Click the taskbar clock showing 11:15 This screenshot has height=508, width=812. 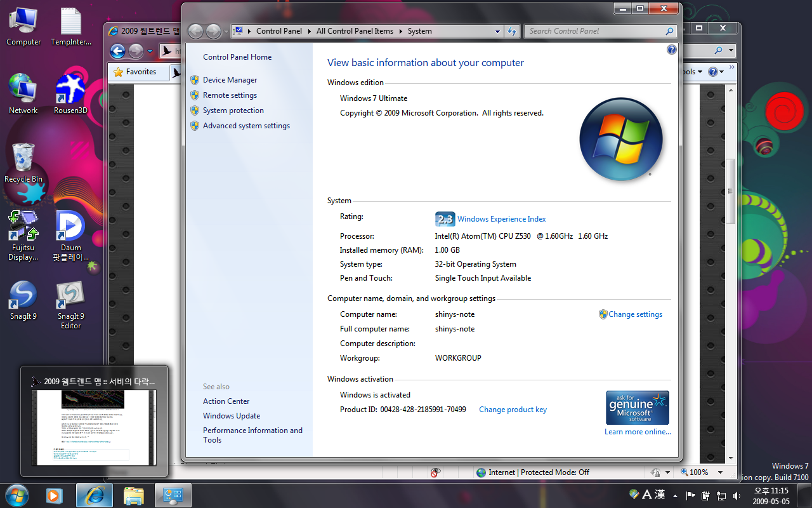click(771, 495)
